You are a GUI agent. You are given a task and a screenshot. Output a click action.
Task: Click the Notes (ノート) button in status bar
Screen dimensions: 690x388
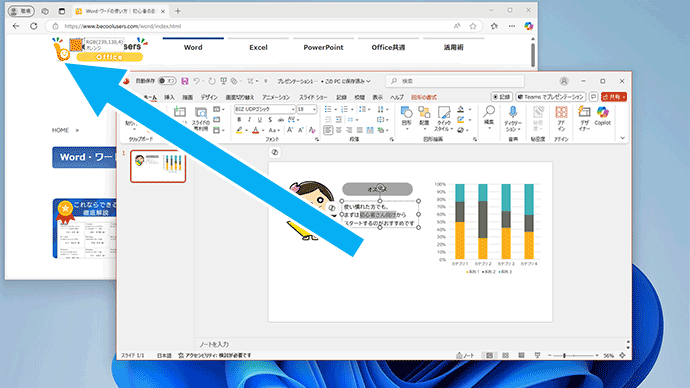pos(465,355)
